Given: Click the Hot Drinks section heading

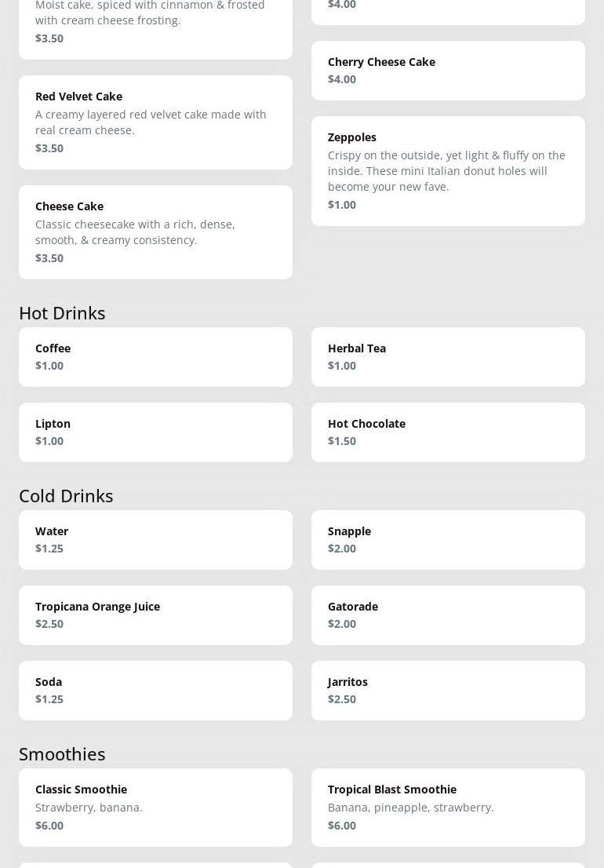Looking at the screenshot, I should [x=62, y=313].
